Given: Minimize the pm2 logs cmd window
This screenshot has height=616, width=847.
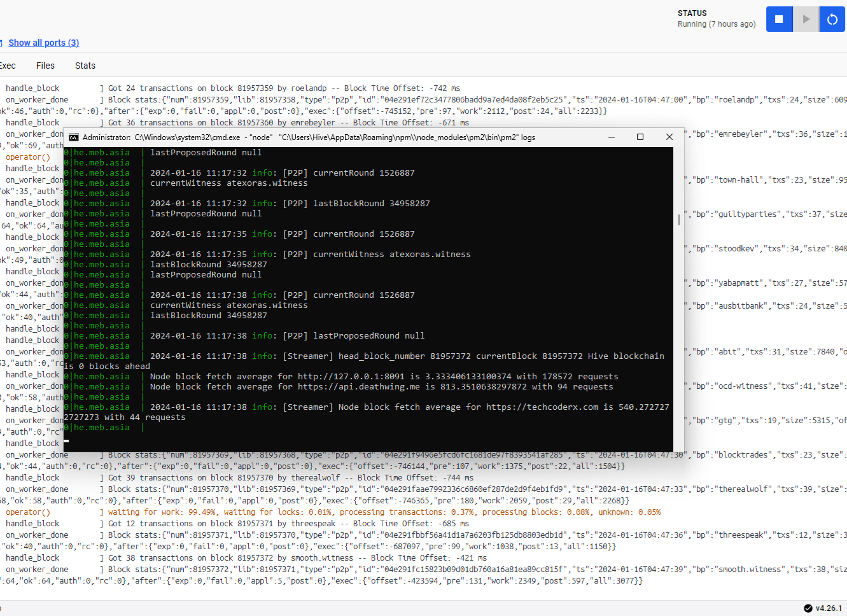Looking at the screenshot, I should tap(611, 137).
